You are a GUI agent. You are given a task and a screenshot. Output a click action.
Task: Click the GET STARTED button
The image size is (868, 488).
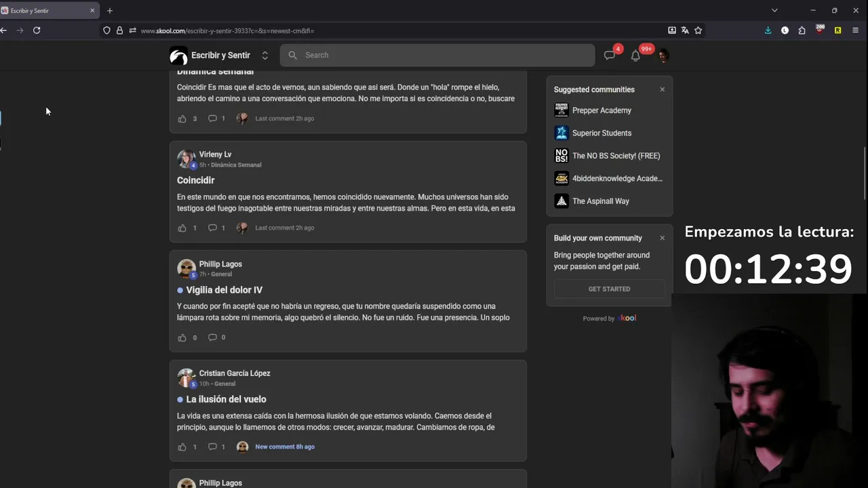point(609,289)
